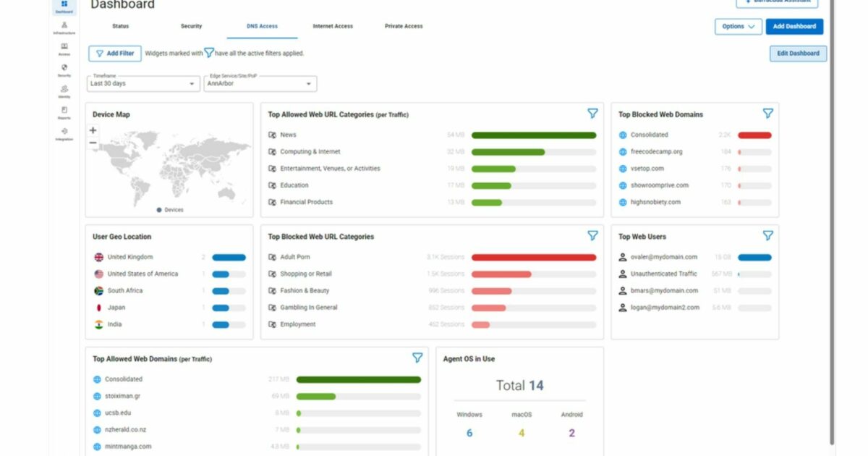Click India location row
Viewport: 868px width, 456px height.
pos(170,324)
